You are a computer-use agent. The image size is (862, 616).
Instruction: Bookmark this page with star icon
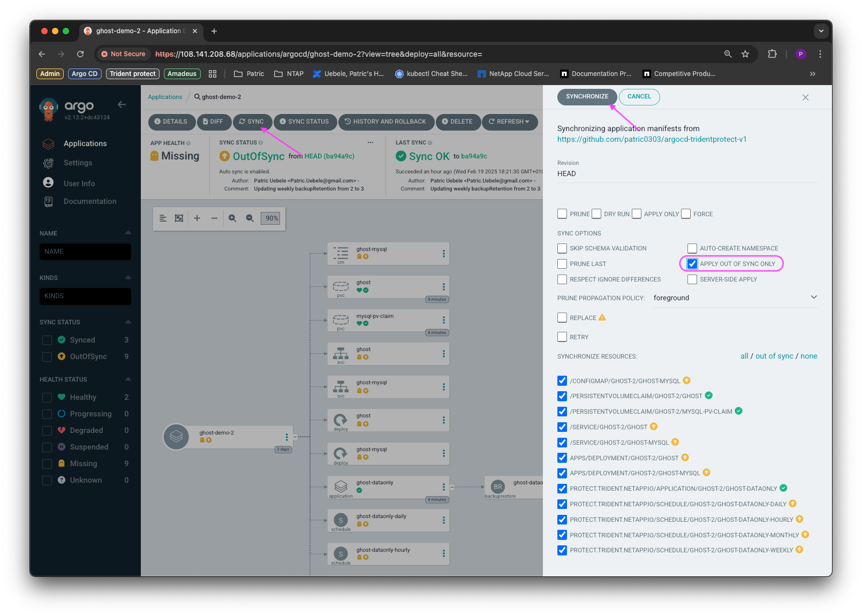(745, 54)
